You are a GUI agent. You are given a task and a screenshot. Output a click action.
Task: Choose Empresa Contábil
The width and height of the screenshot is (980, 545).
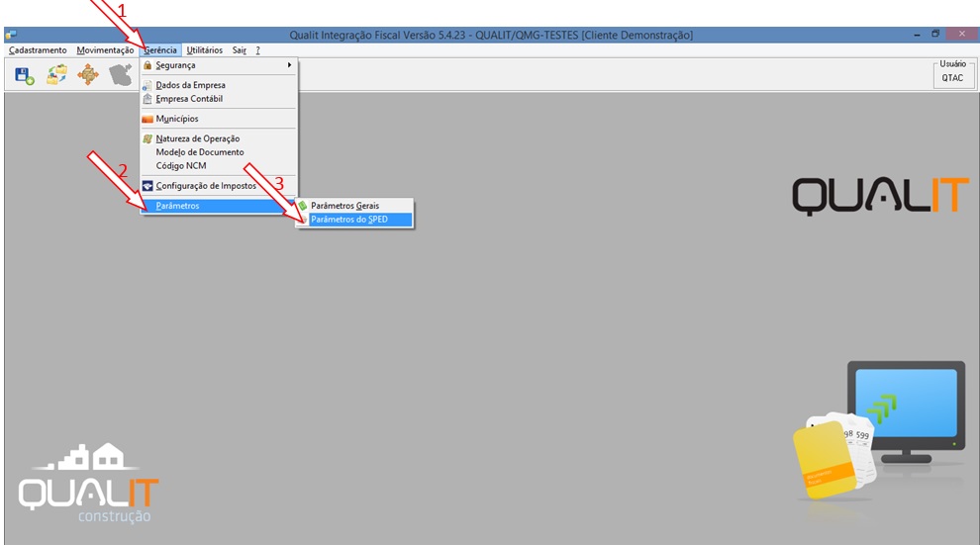pyautogui.click(x=219, y=99)
